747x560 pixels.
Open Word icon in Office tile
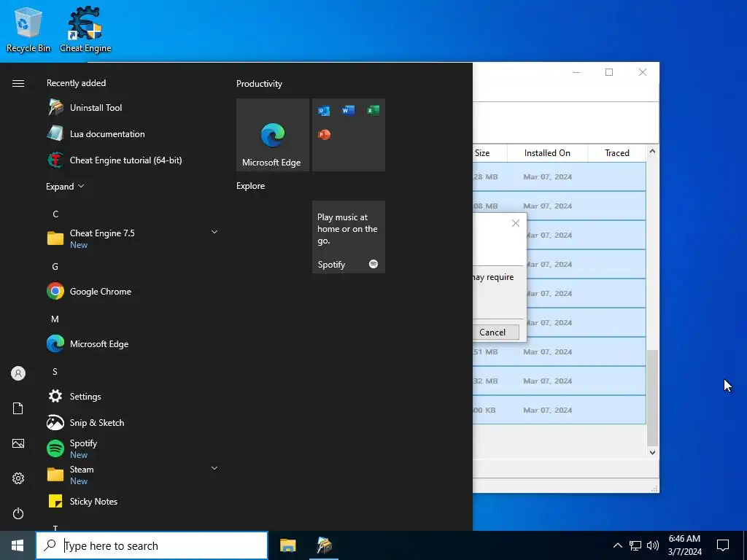click(348, 111)
